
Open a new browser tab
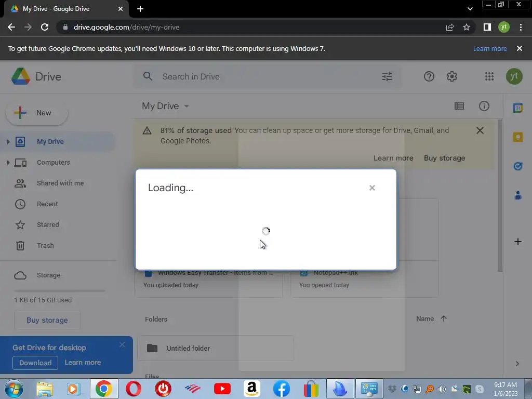[140, 9]
